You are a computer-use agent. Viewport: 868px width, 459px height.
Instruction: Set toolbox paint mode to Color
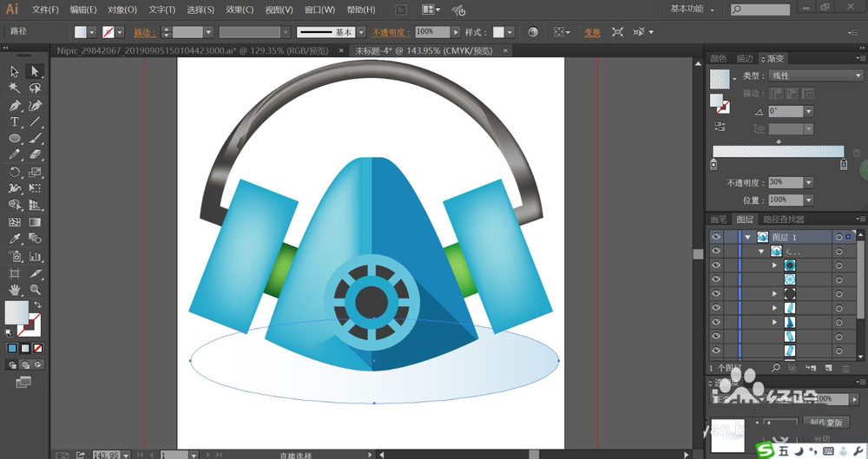coord(12,348)
